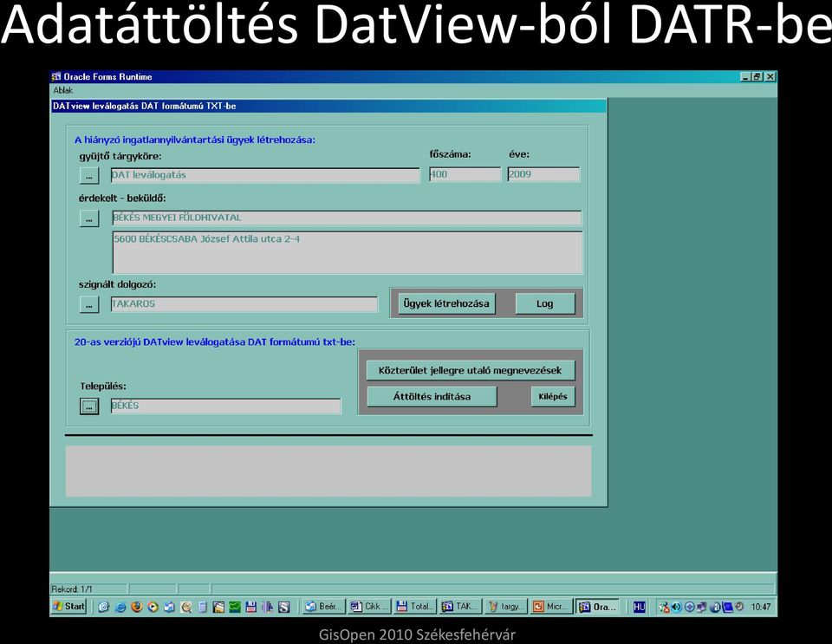The width and height of the screenshot is (832, 644).
Task: Click the DAT leválogatás text field
Action: [265, 175]
